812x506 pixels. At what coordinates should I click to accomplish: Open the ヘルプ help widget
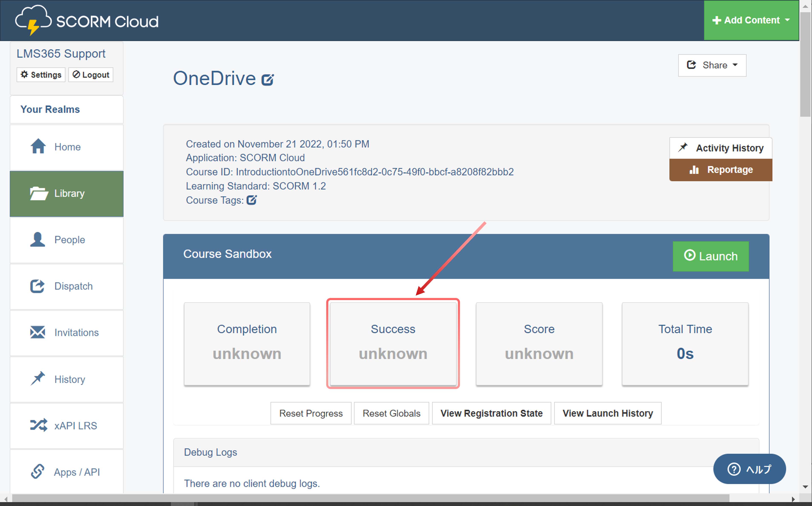749,469
